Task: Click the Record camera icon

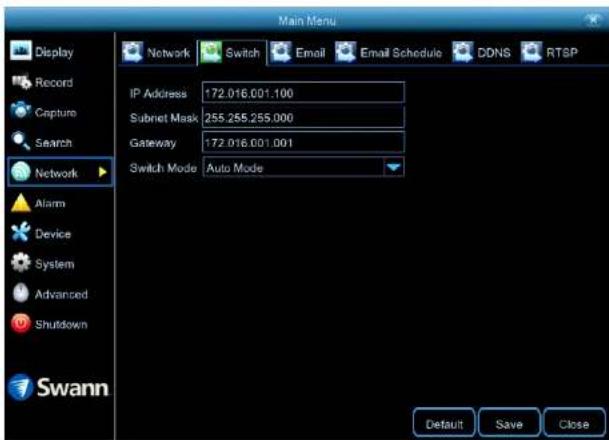Action: [21, 82]
